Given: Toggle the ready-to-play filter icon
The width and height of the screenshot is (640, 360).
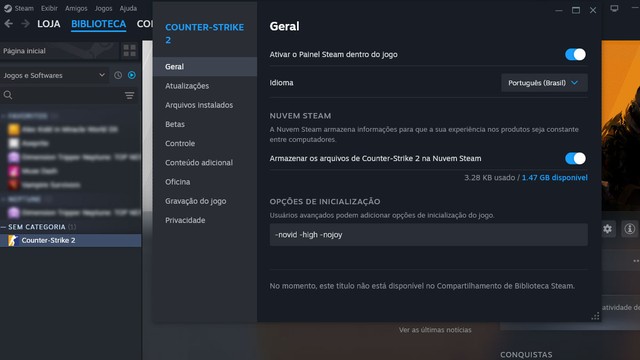Looking at the screenshot, I should 131,75.
